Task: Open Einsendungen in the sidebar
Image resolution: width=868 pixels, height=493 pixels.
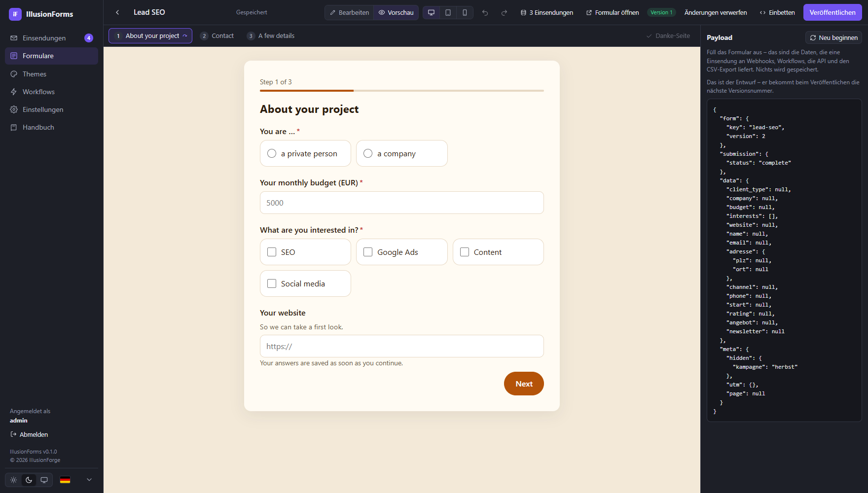Action: [x=51, y=38]
